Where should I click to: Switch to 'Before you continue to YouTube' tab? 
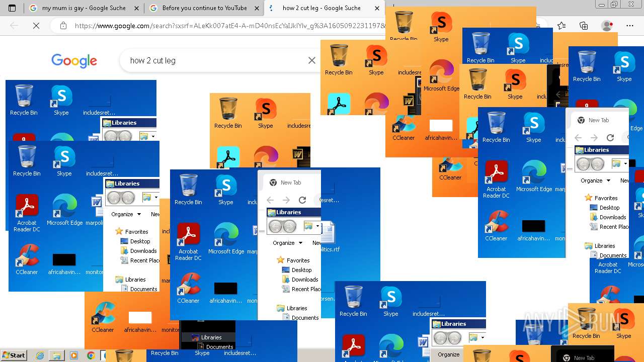tap(204, 8)
